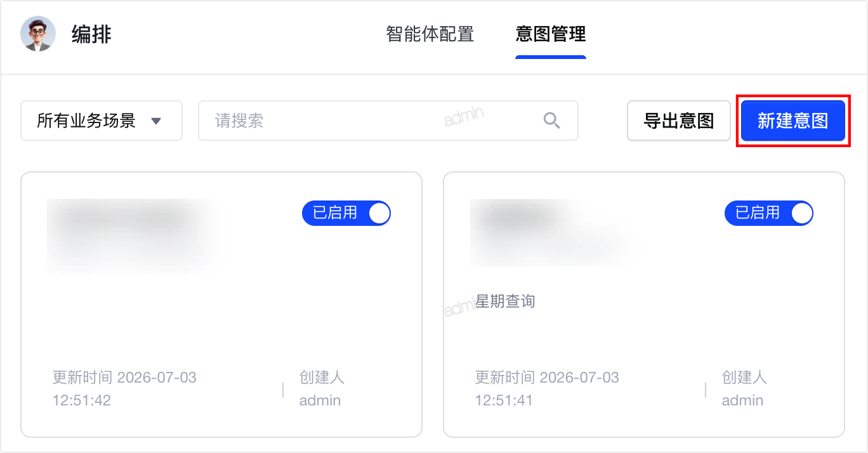Viewport: 868px width, 453px height.
Task: Focus the 请搜索 search field
Action: 388,121
